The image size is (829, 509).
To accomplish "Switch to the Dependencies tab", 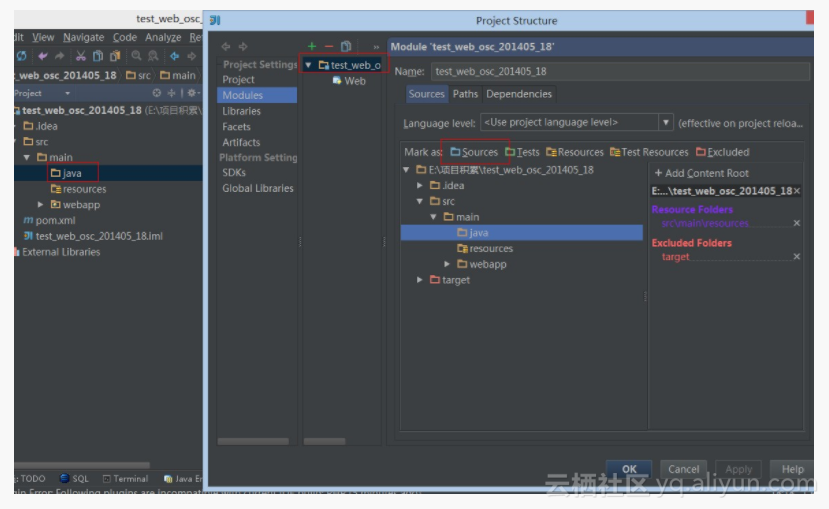I will (x=519, y=94).
